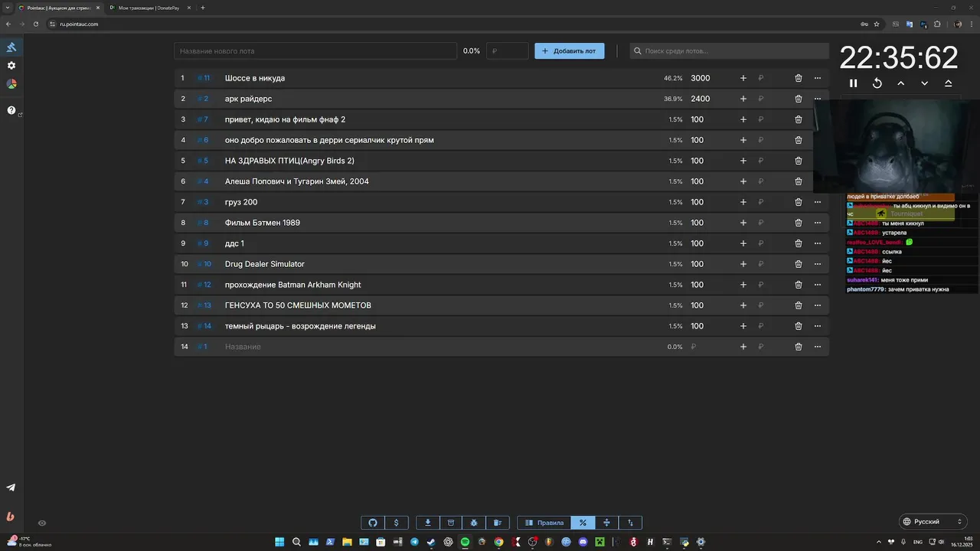Delete the lot Шоссе в никуда
The width and height of the screenshot is (980, 551).
pyautogui.click(x=799, y=78)
